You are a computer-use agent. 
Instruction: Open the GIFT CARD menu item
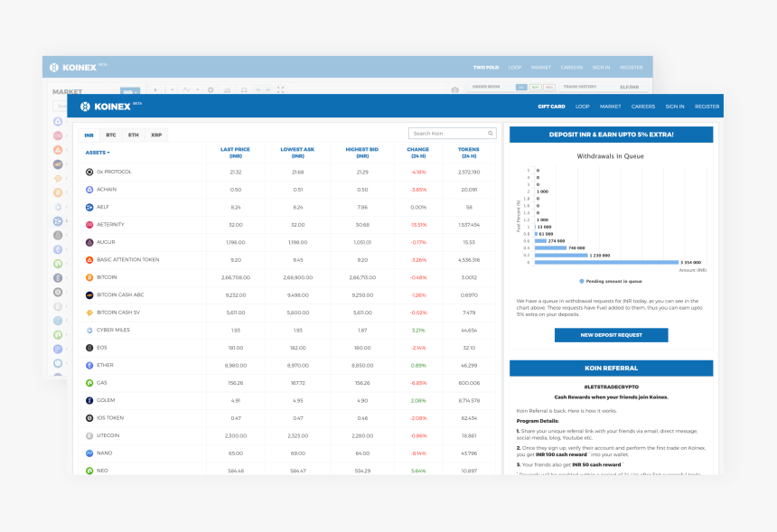pos(551,106)
